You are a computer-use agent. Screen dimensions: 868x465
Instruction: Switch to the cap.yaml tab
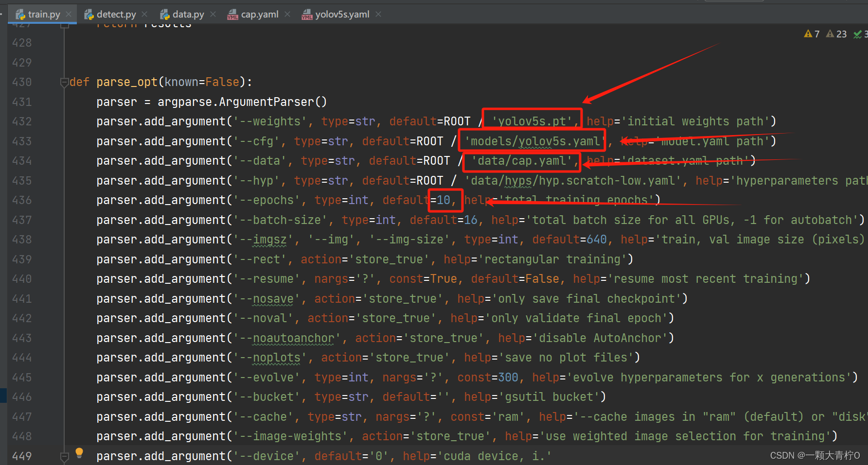[x=260, y=14]
